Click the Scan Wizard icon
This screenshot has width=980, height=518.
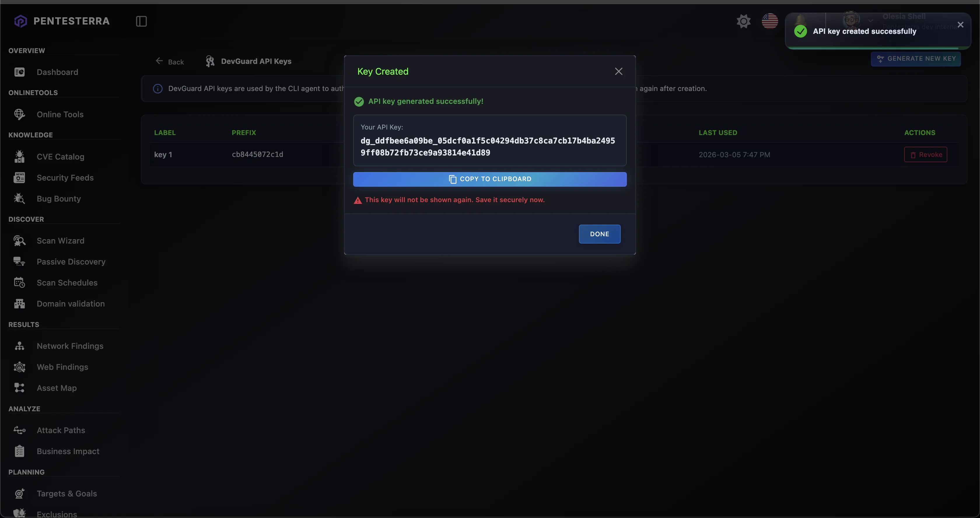click(x=20, y=241)
